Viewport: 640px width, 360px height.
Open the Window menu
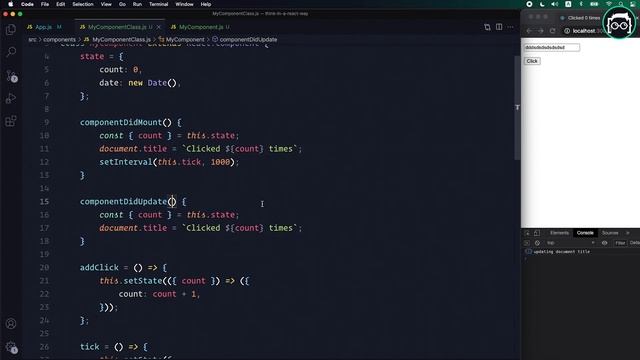(184, 4)
